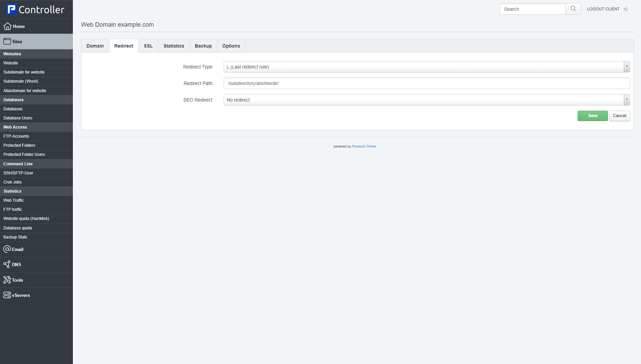Click the vServers server icon
Image resolution: width=641 pixels, height=364 pixels.
point(7,295)
